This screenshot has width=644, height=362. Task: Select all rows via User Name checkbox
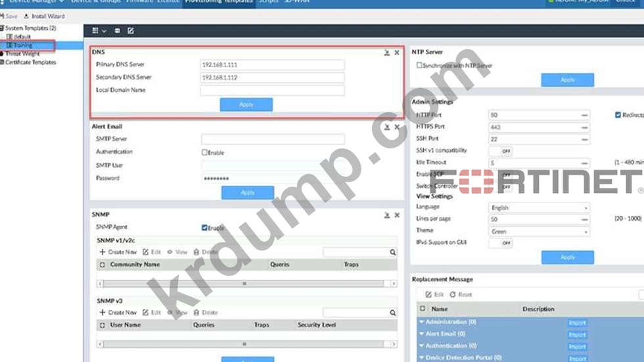pos(103,325)
